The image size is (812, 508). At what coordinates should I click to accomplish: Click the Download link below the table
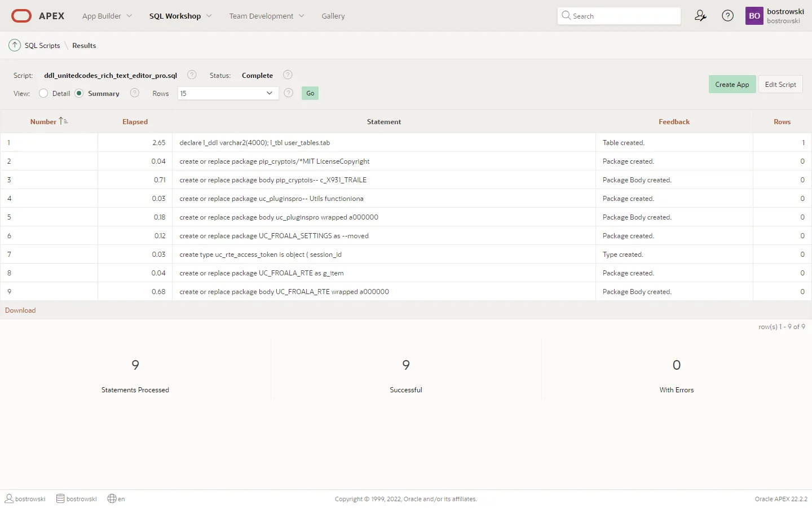(20, 310)
